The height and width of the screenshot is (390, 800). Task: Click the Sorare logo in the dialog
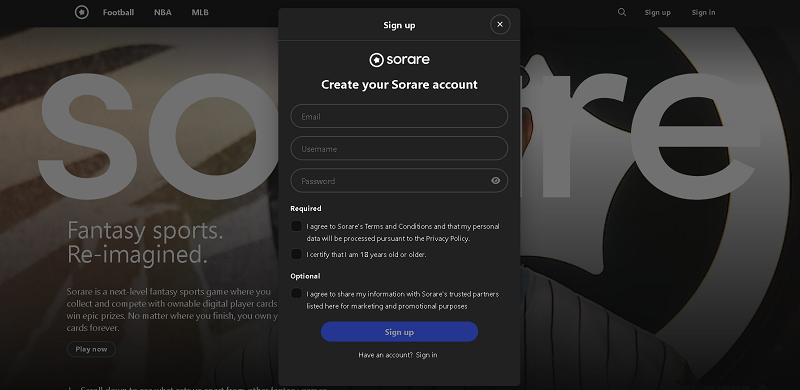pyautogui.click(x=399, y=60)
